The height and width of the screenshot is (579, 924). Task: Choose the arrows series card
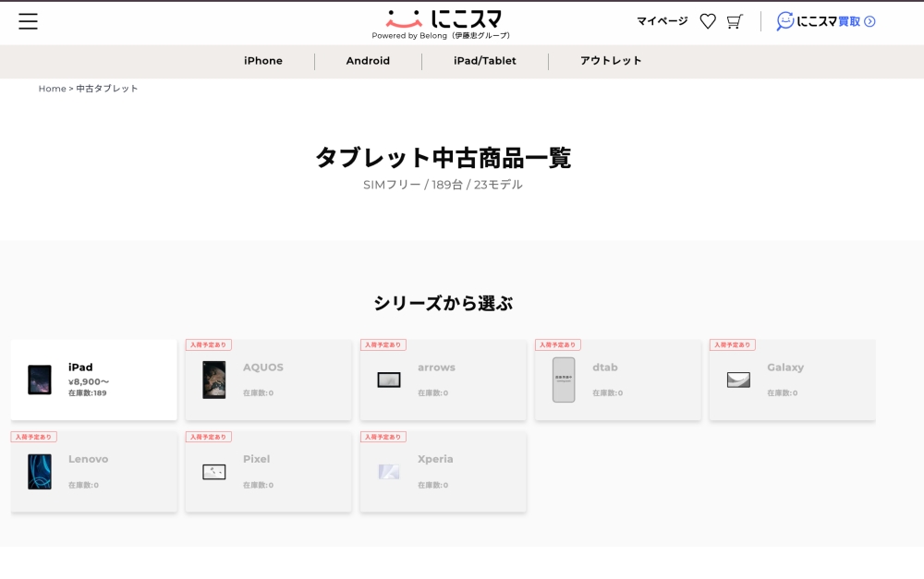pyautogui.click(x=443, y=380)
